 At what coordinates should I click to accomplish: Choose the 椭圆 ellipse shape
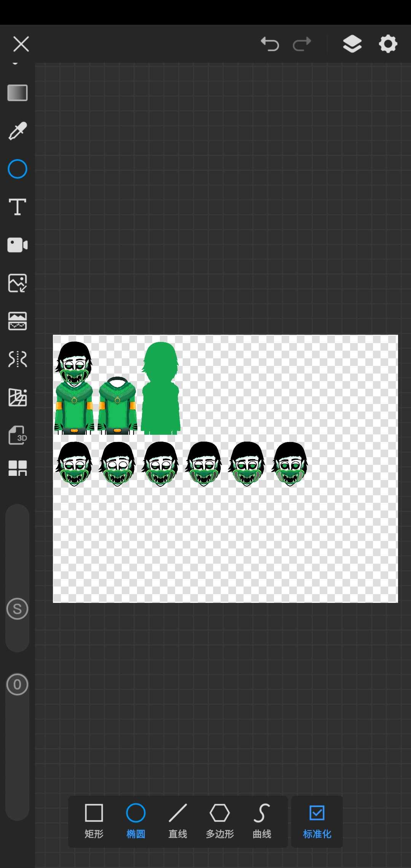pyautogui.click(x=136, y=822)
